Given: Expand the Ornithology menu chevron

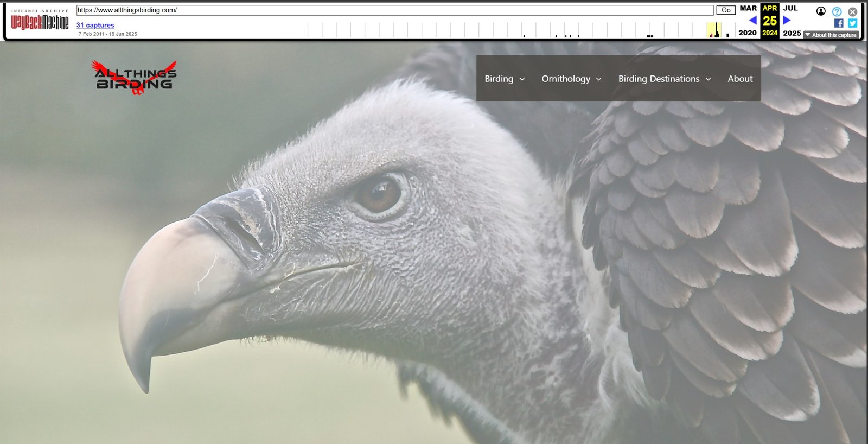Looking at the screenshot, I should (599, 79).
